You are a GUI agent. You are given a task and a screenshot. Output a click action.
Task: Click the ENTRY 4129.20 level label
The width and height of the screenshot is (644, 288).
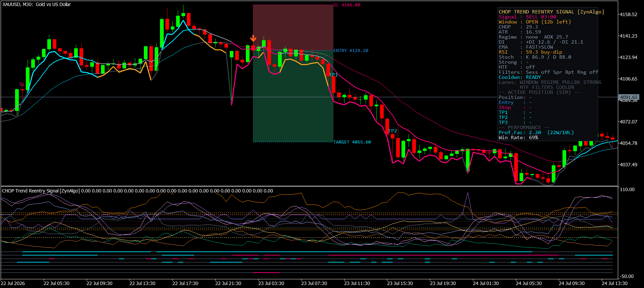[351, 51]
